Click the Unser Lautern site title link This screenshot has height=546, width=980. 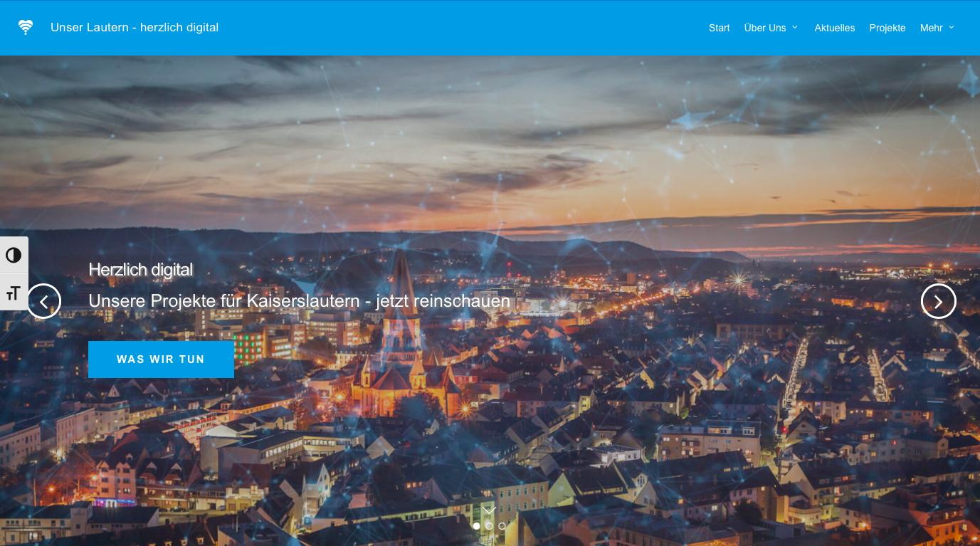point(135,28)
